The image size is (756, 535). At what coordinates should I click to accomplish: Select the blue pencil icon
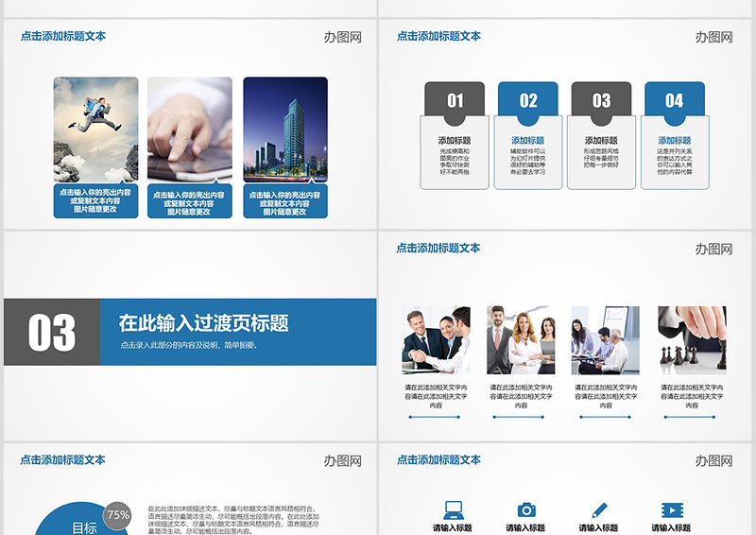tap(599, 509)
